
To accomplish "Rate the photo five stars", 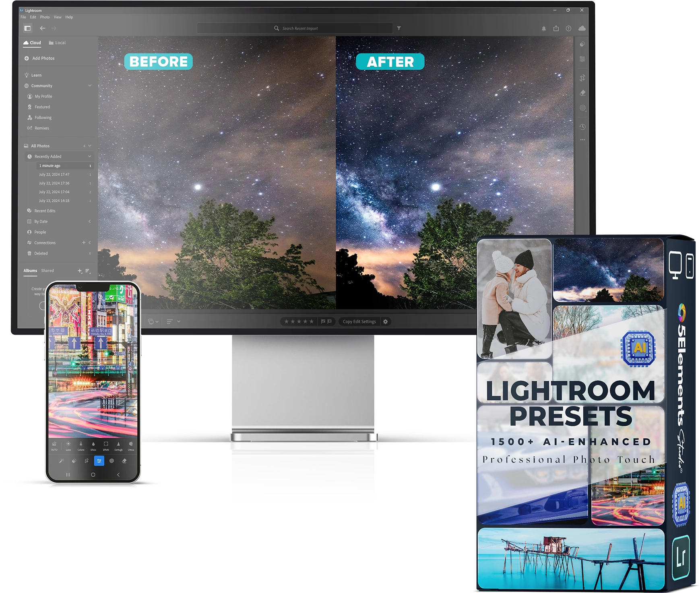I will [312, 321].
